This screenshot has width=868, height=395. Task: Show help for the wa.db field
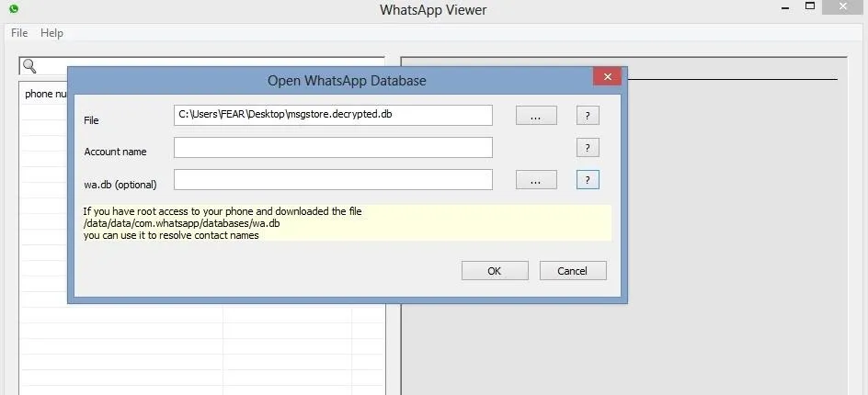588,180
